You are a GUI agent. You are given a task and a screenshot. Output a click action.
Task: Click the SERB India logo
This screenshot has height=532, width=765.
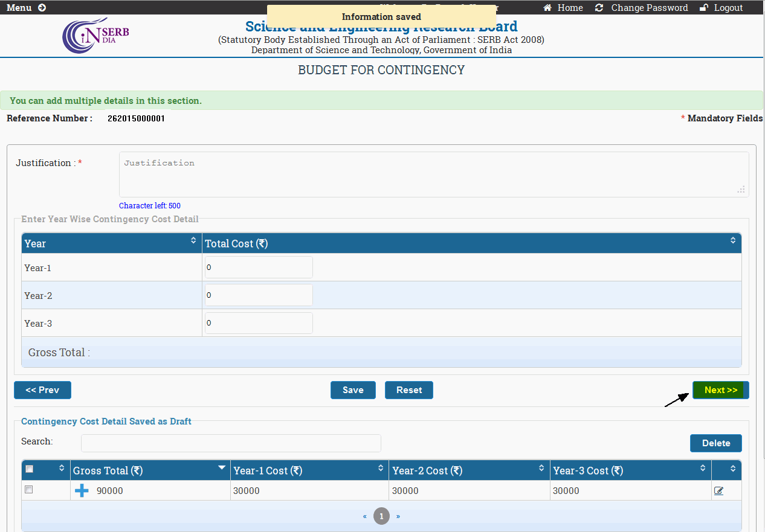tap(95, 36)
